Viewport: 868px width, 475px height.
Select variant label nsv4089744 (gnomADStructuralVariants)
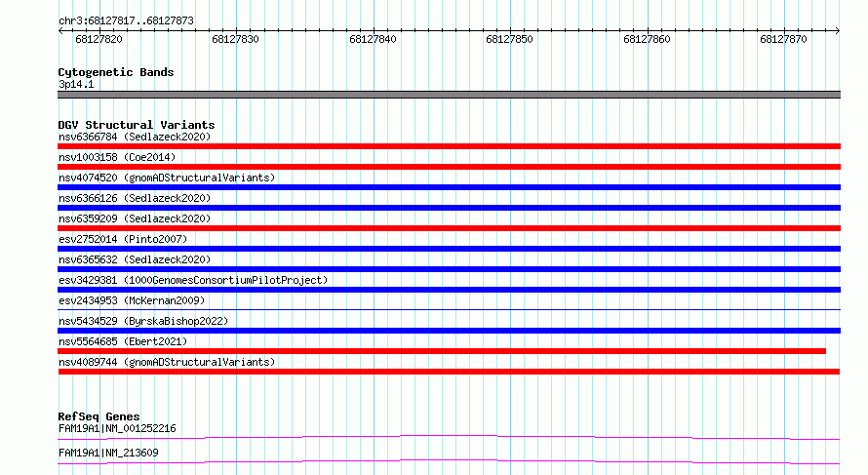pos(167,362)
